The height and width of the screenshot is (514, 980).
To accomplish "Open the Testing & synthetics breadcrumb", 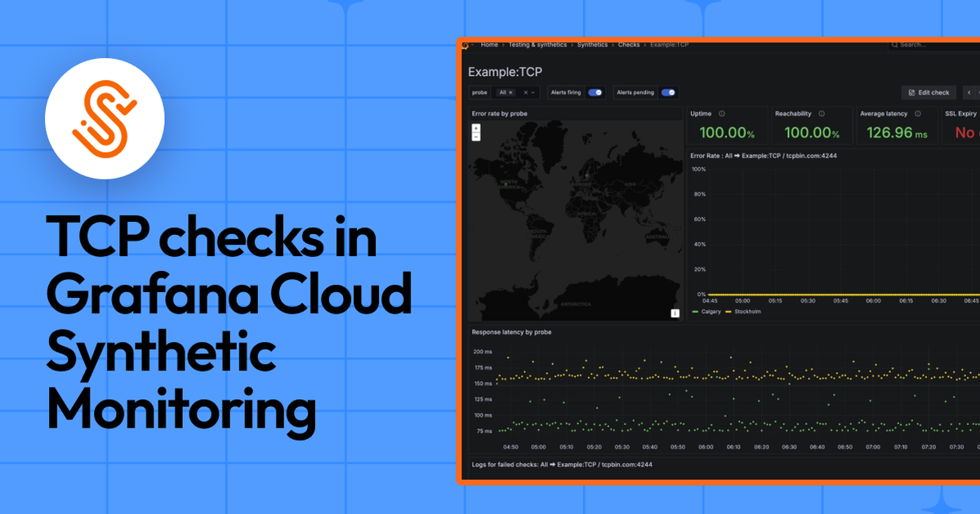I will (537, 45).
